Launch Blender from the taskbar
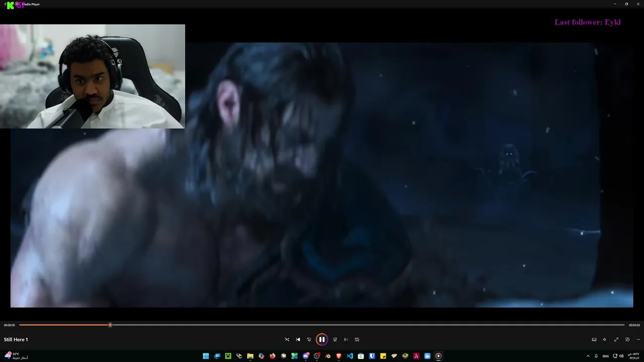This screenshot has width=644, height=362. click(x=328, y=356)
